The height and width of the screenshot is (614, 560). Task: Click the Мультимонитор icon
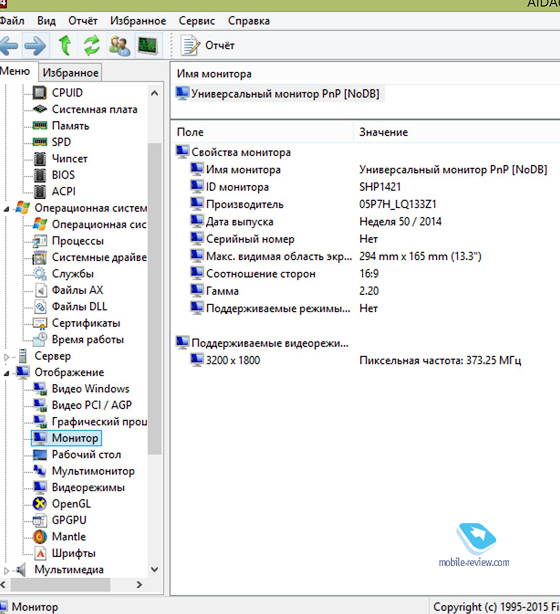[40, 471]
